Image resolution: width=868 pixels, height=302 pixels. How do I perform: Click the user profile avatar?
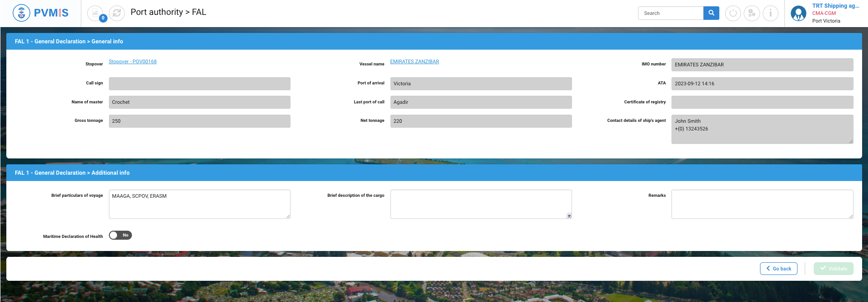(798, 13)
